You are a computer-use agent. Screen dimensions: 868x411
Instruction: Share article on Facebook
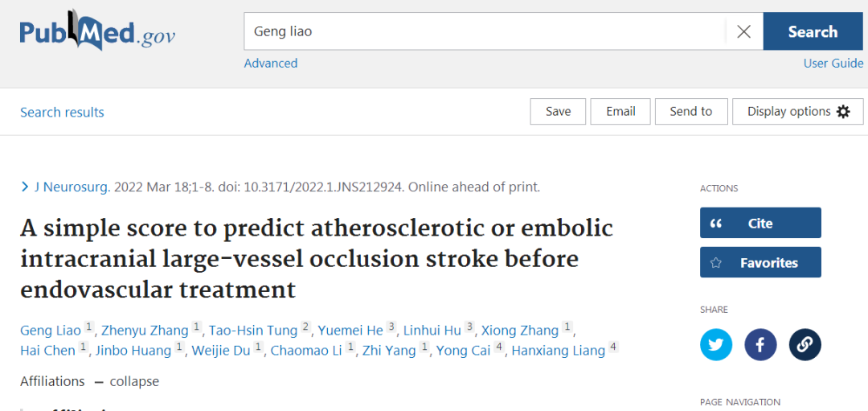(760, 345)
